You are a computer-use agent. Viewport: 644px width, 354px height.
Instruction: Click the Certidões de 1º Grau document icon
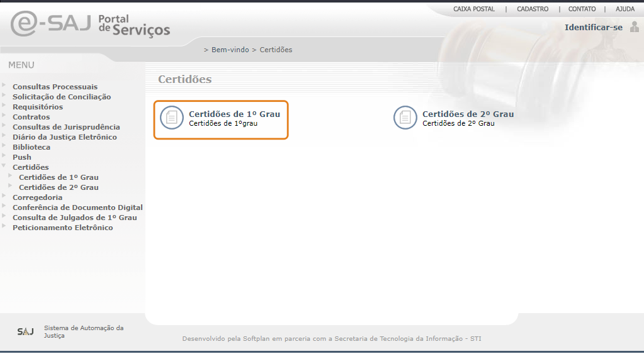172,118
